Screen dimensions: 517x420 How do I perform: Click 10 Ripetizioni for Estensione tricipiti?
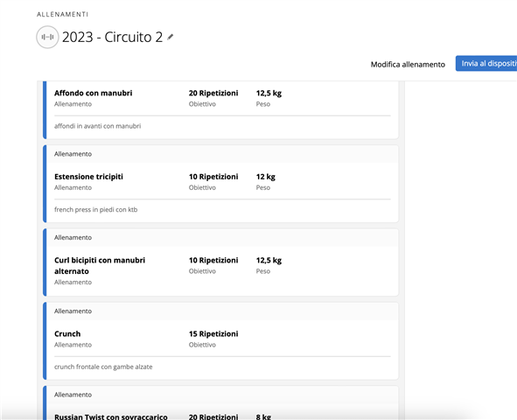213,177
